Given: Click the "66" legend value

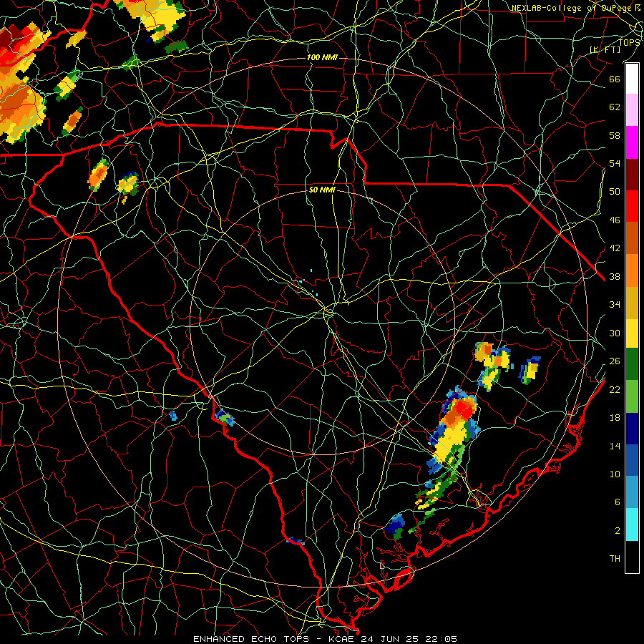Looking at the screenshot, I should click(615, 79).
